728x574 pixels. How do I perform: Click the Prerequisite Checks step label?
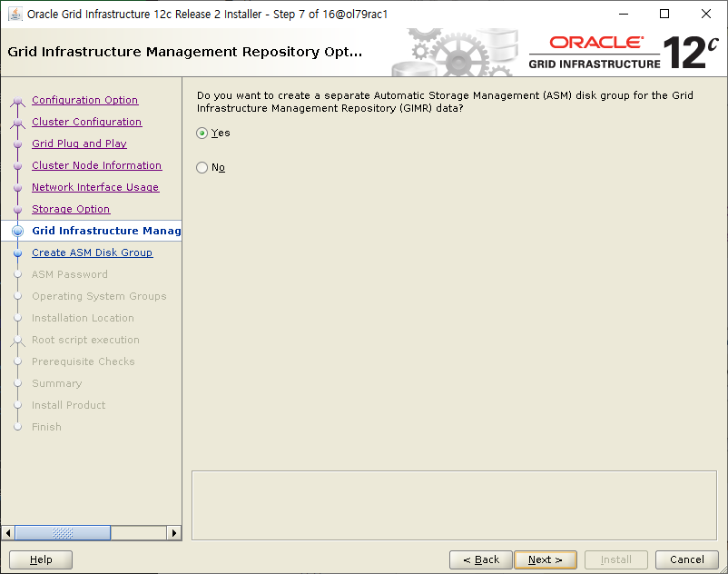tap(84, 361)
